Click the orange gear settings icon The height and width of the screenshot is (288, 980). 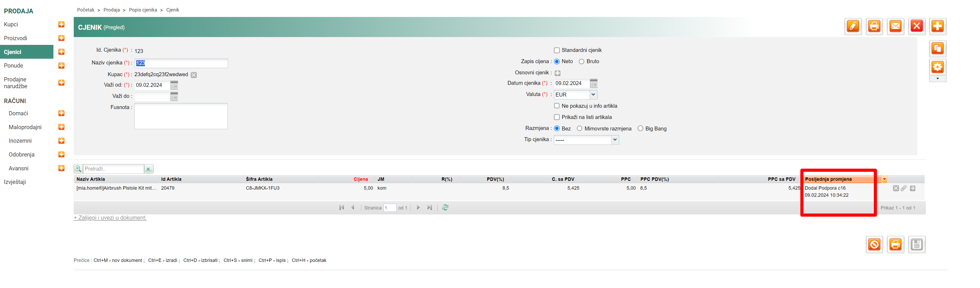coord(937,67)
